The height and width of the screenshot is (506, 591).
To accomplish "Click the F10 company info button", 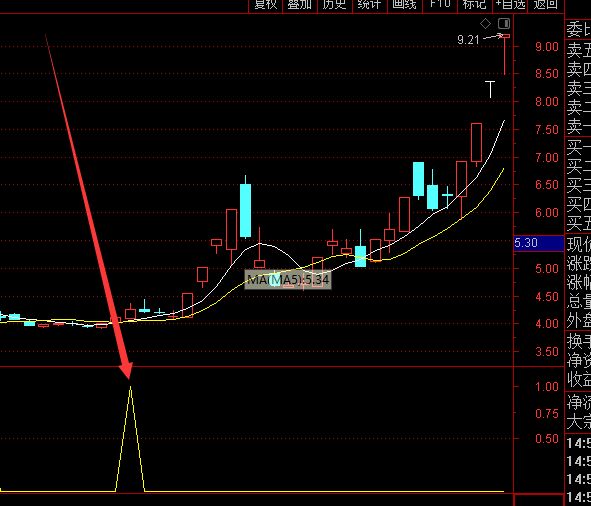I will click(x=440, y=5).
